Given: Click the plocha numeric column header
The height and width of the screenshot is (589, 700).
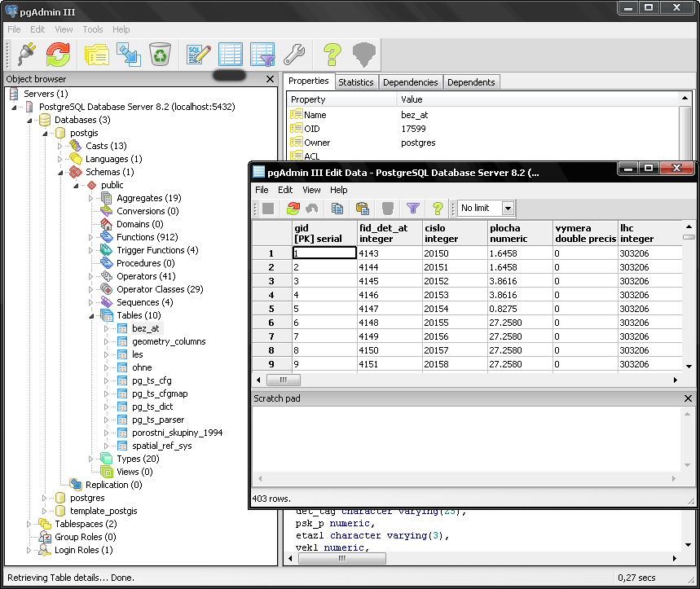Looking at the screenshot, I should pos(520,233).
